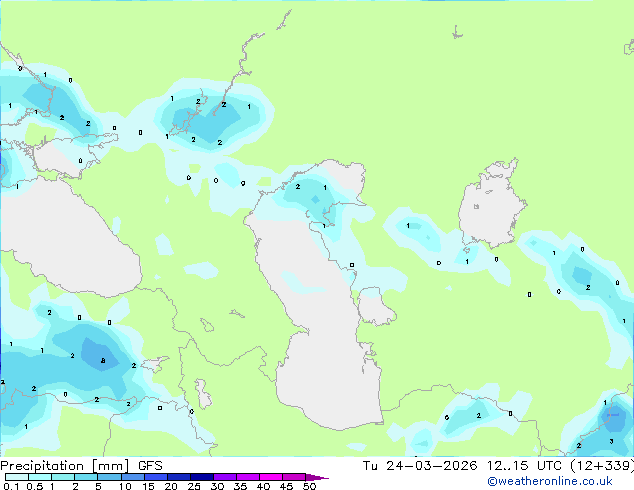Image resolution: width=634 pixels, height=490 pixels.
Task: Click the purple arrow at the legend end
Action: (x=317, y=477)
